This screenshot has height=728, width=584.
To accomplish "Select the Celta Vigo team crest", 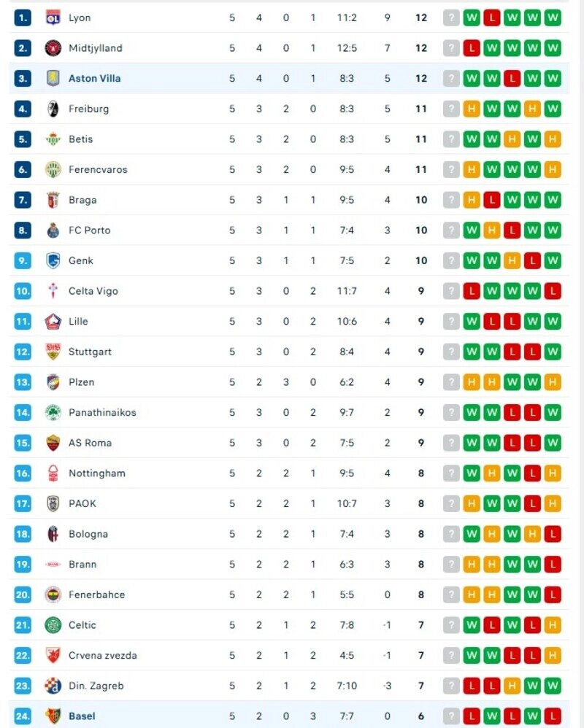I will [53, 290].
